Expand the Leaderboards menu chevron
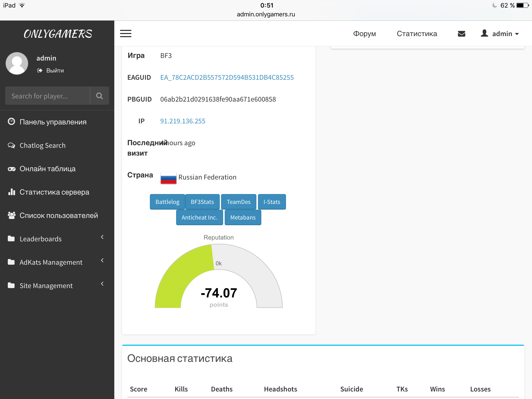Viewport: 532px width, 399px height. tap(102, 237)
